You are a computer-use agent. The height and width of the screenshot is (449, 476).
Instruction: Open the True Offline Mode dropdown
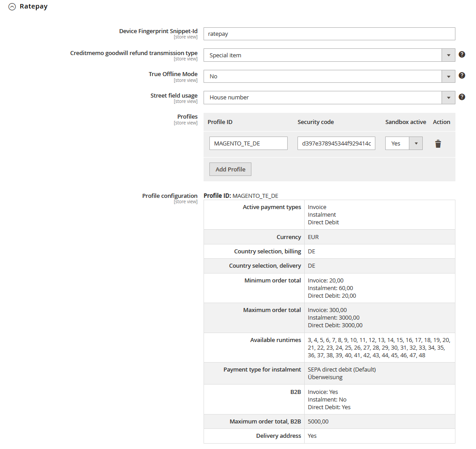point(329,76)
